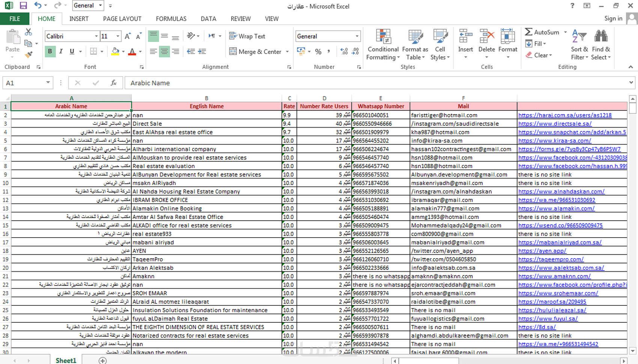This screenshot has width=638, height=364.
Task: Cut selection with the scissors icon
Action: pyautogui.click(x=29, y=32)
